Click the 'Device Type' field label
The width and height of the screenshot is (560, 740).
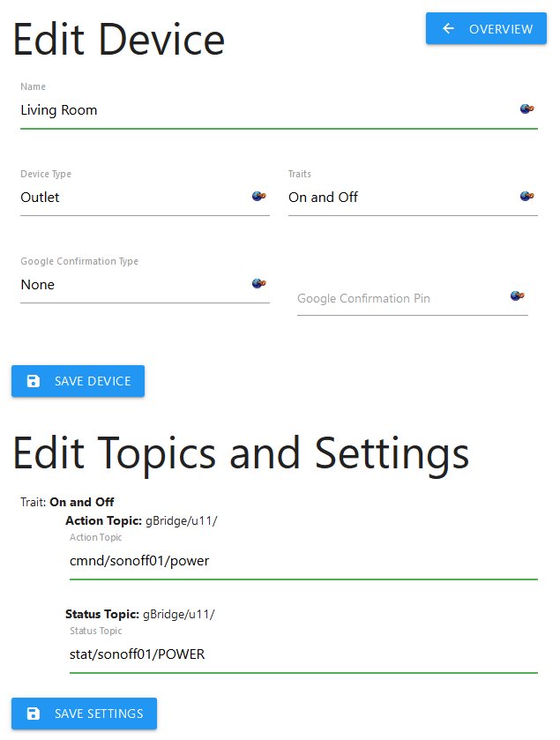pos(46,174)
